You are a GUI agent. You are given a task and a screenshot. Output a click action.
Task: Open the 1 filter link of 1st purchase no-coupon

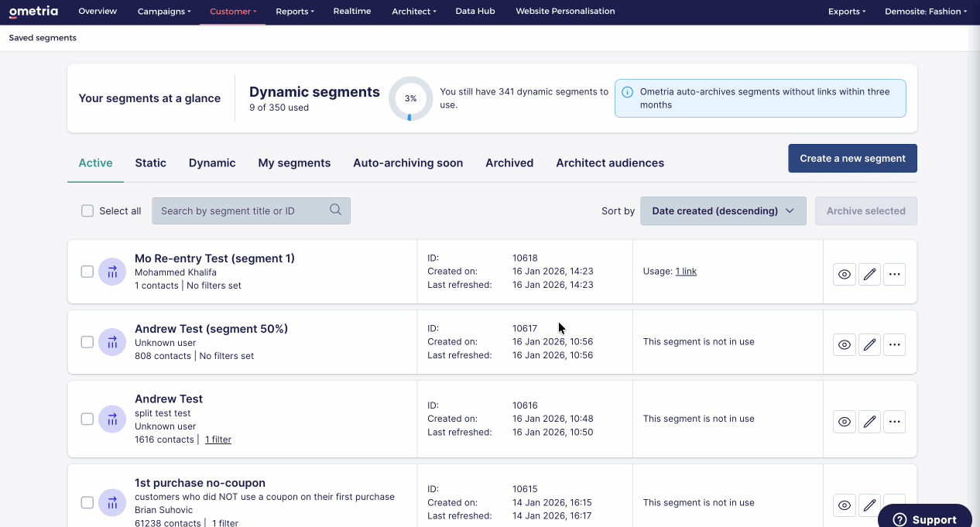(225, 523)
